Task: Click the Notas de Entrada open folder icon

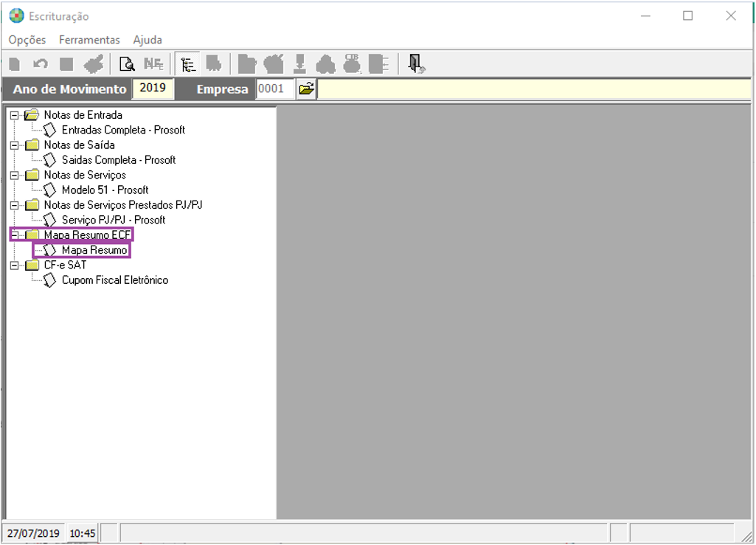Action: (x=32, y=115)
